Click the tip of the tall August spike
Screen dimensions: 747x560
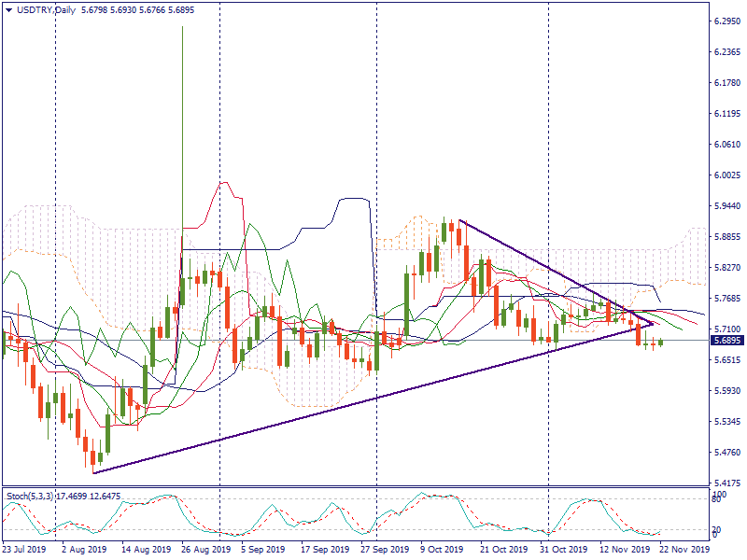(181, 27)
